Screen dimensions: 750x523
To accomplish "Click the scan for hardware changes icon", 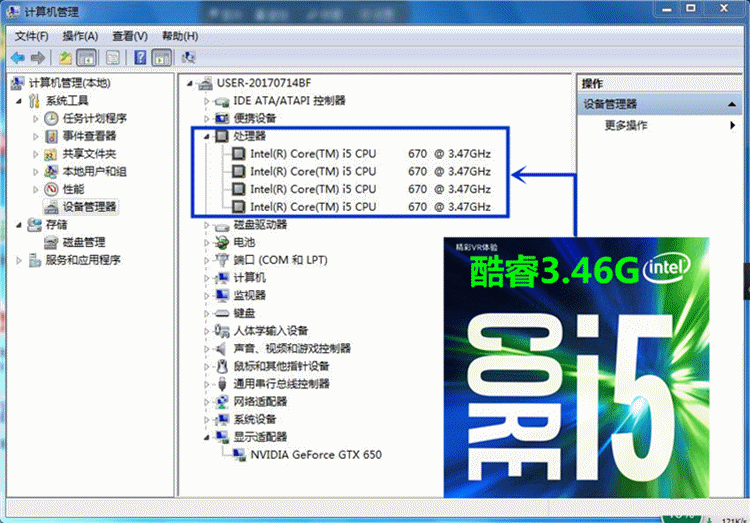I will [190, 58].
